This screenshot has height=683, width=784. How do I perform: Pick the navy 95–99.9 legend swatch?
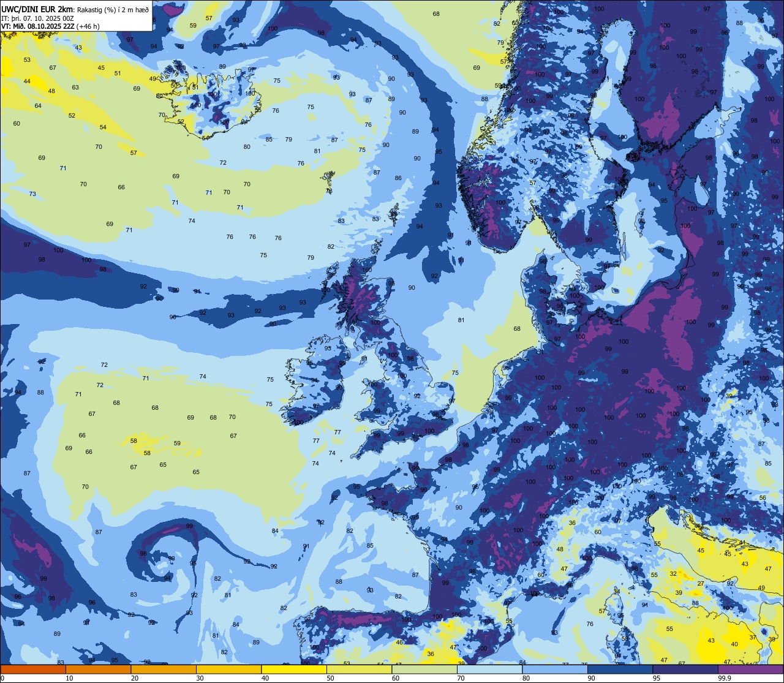(685, 669)
